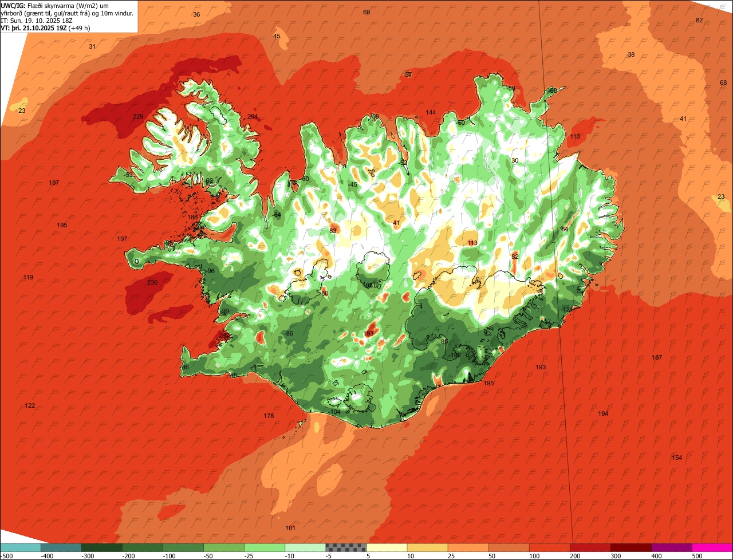The width and height of the screenshot is (733, 560).
Task: Pick the dark maroon 300 to 400 swatch
Action: point(630,547)
